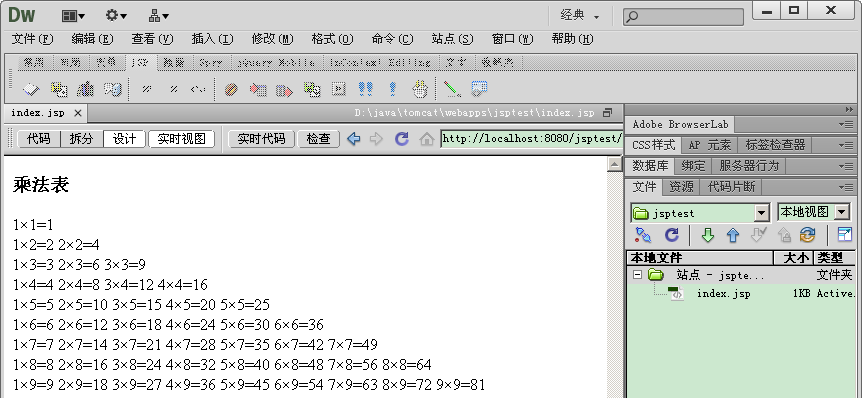Switch to the 资源 assets tab
This screenshot has width=862, height=398.
coord(682,187)
